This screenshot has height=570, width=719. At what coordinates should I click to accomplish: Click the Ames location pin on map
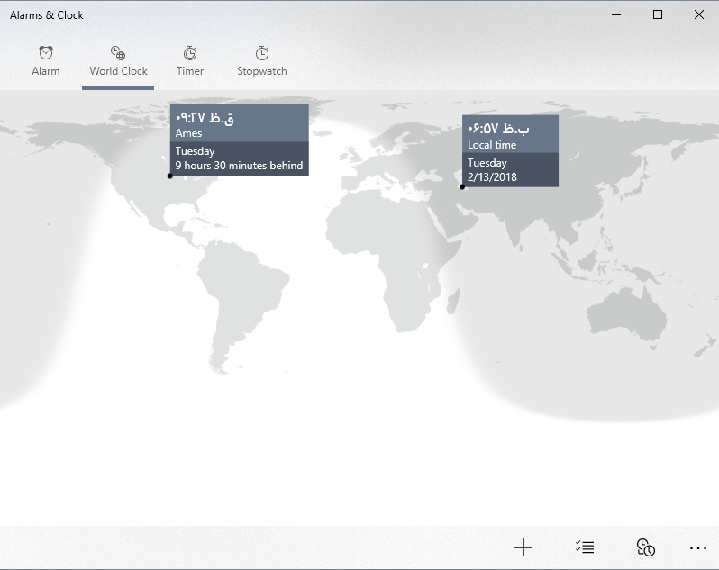click(x=170, y=176)
